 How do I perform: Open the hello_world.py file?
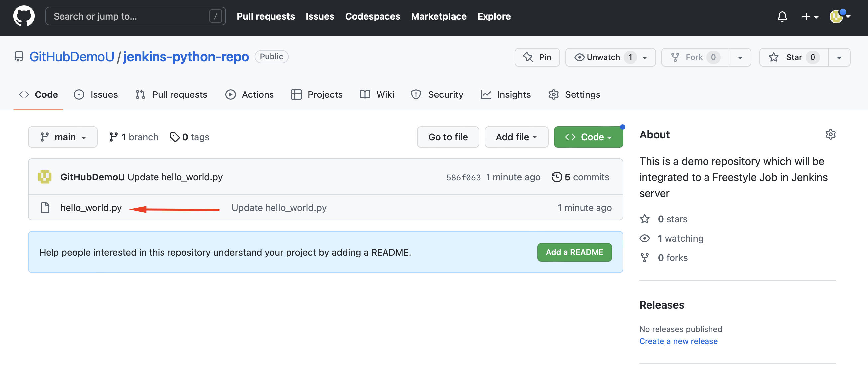tap(91, 208)
